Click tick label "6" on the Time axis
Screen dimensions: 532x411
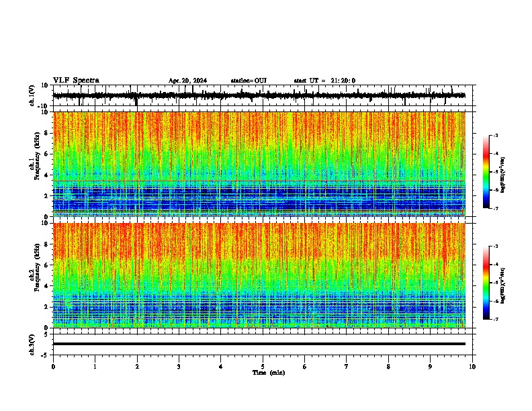[x=305, y=367]
